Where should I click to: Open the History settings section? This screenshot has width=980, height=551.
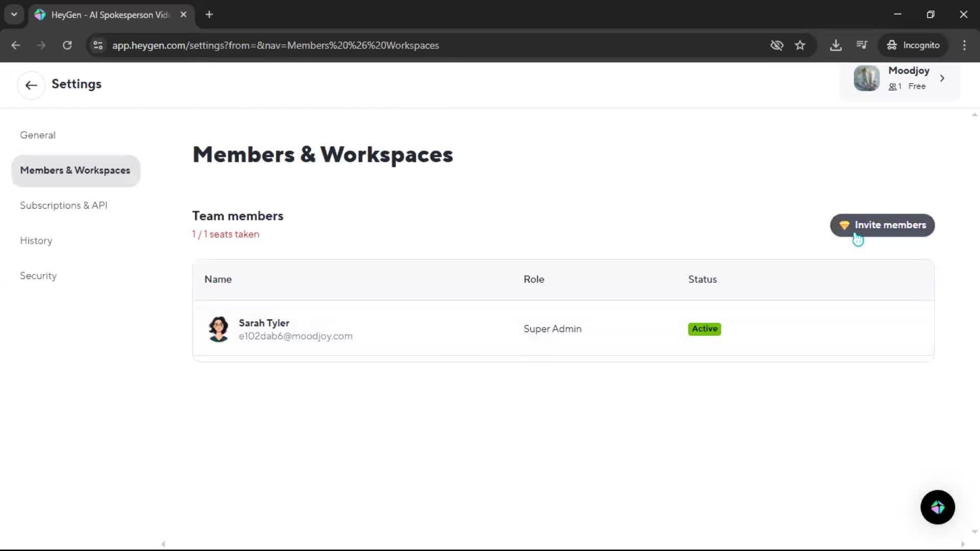(36, 241)
